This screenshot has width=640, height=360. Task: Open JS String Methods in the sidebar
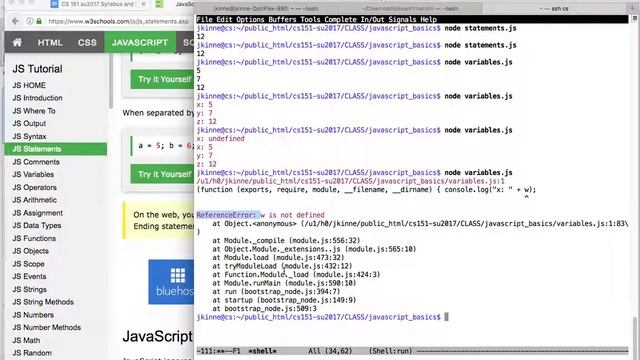43,302
